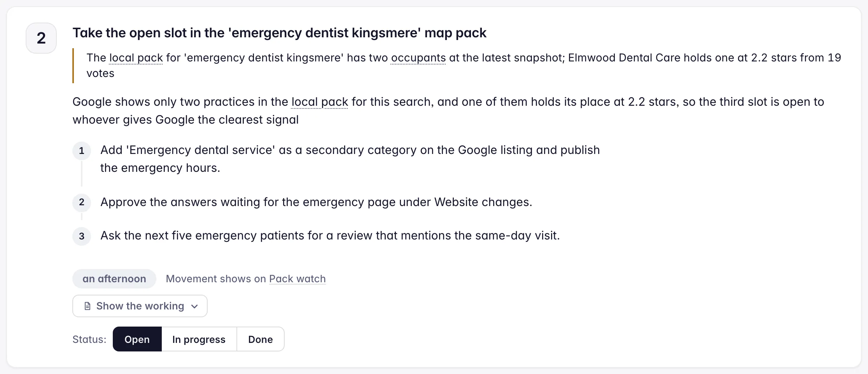
Task: Set status to Open
Action: [x=137, y=339]
